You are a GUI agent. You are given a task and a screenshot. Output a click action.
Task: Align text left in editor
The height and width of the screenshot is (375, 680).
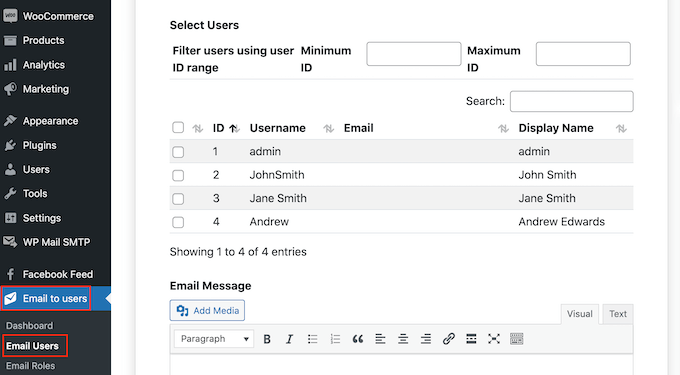[380, 339]
